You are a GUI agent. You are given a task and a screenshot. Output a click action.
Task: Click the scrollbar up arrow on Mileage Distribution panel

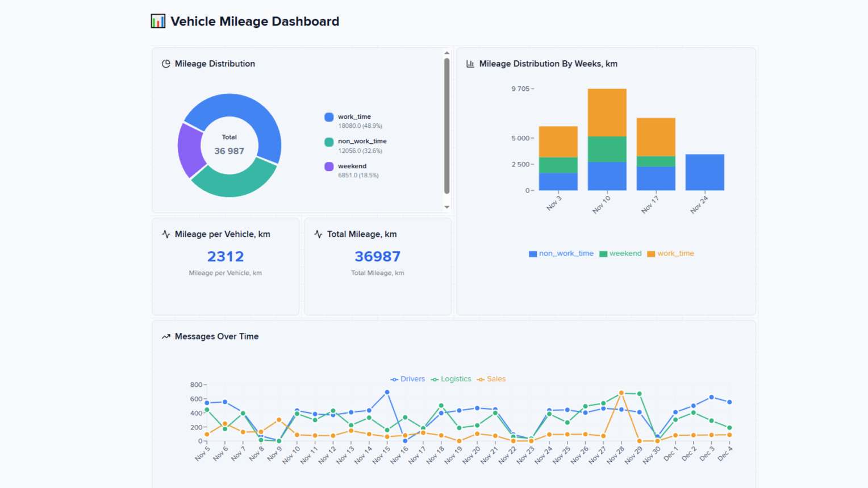pos(448,52)
